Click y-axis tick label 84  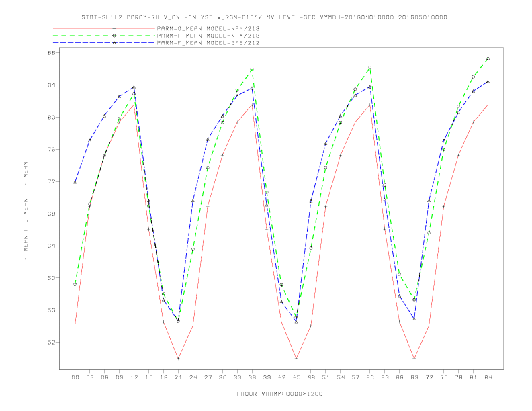tap(52, 85)
